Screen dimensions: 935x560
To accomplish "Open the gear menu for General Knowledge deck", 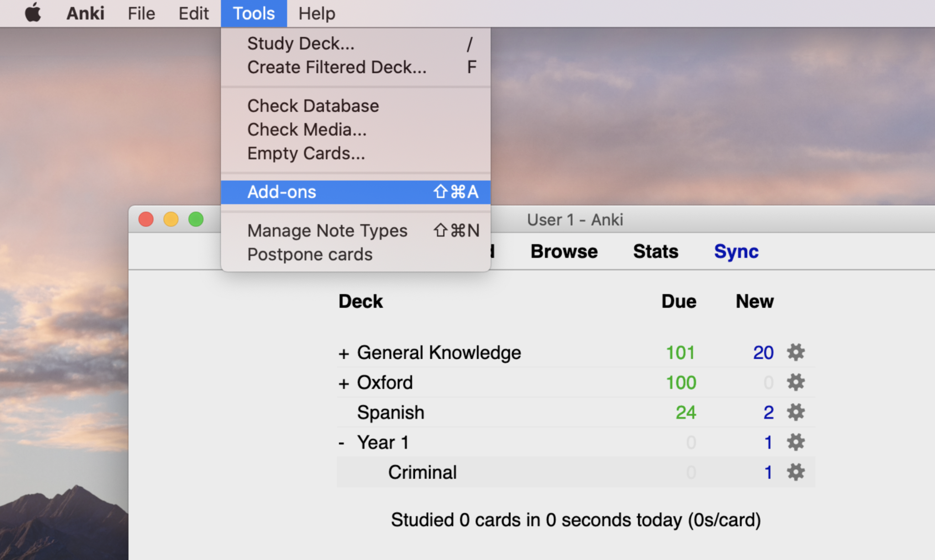I will (796, 352).
